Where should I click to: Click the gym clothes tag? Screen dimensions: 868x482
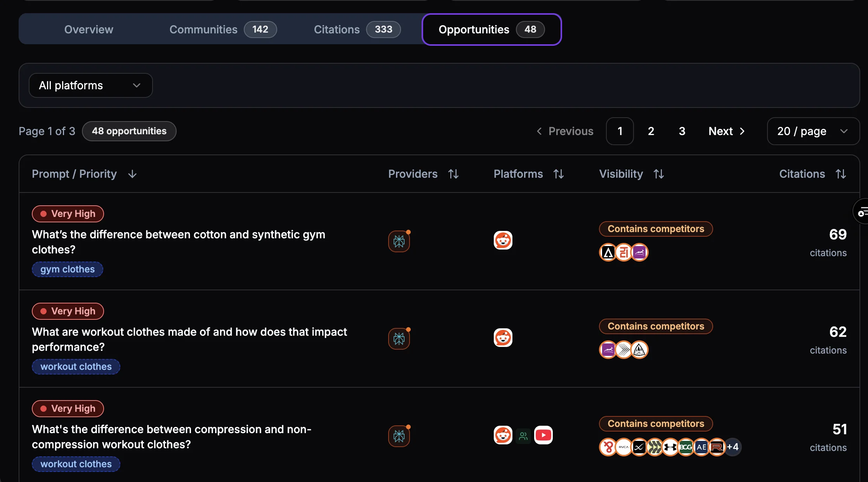(x=68, y=269)
